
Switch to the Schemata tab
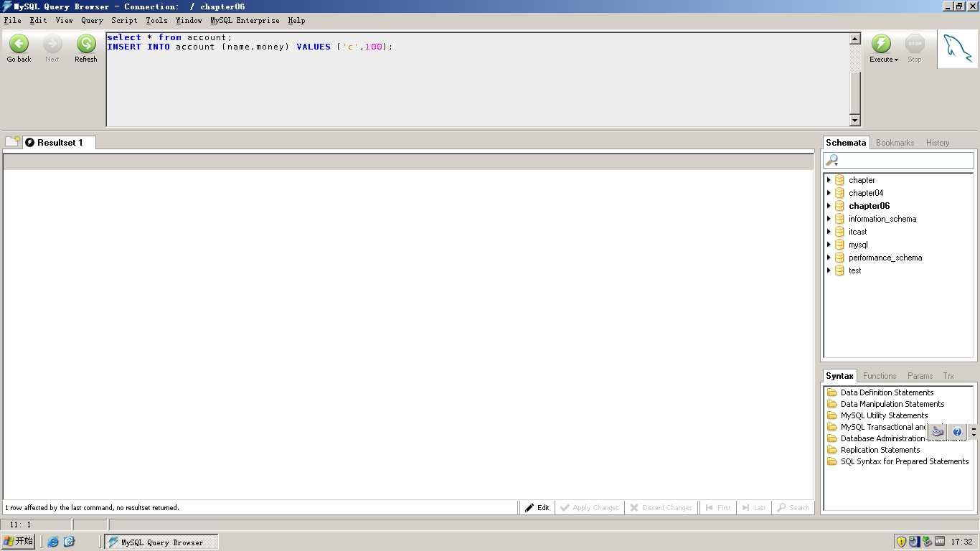pyautogui.click(x=846, y=143)
